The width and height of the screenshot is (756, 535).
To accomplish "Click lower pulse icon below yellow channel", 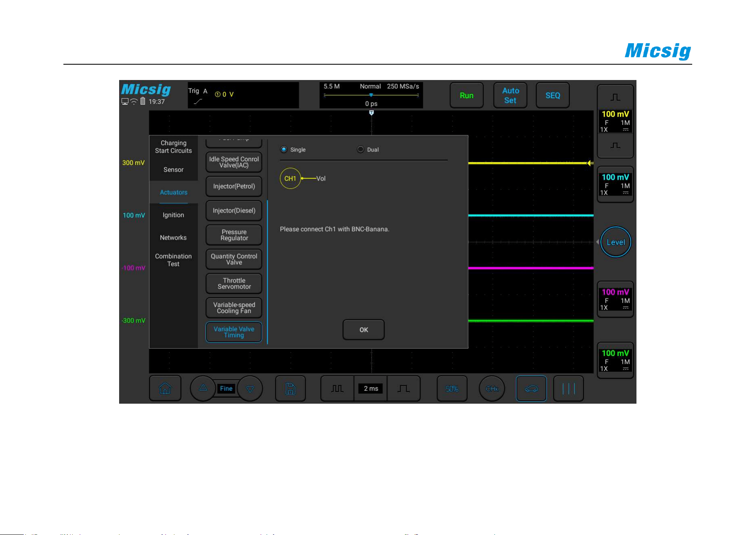I will coord(615,145).
